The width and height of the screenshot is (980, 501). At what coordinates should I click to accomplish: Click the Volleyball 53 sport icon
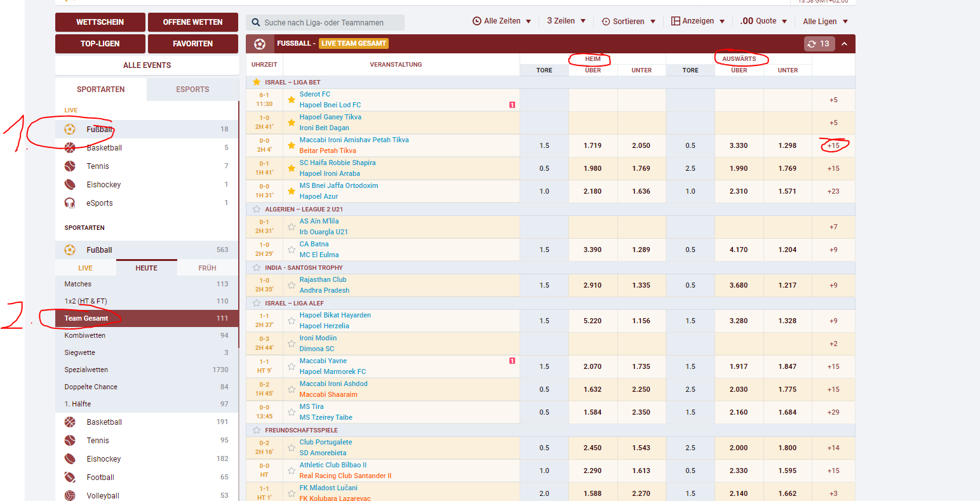[70, 496]
